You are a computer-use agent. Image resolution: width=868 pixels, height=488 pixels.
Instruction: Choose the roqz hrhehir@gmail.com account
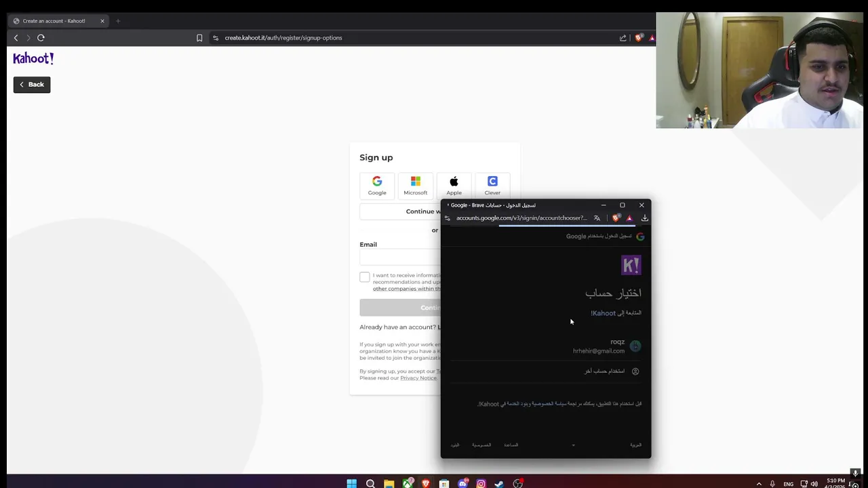point(546,346)
